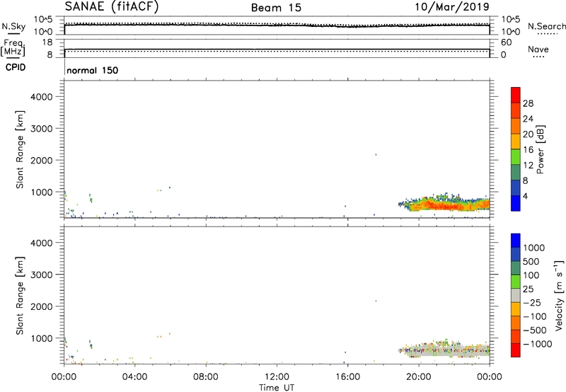Image resolution: width=566 pixels, height=392 pixels.
Task: Click '1000' on the velocity panel range axis
Action: (42, 338)
